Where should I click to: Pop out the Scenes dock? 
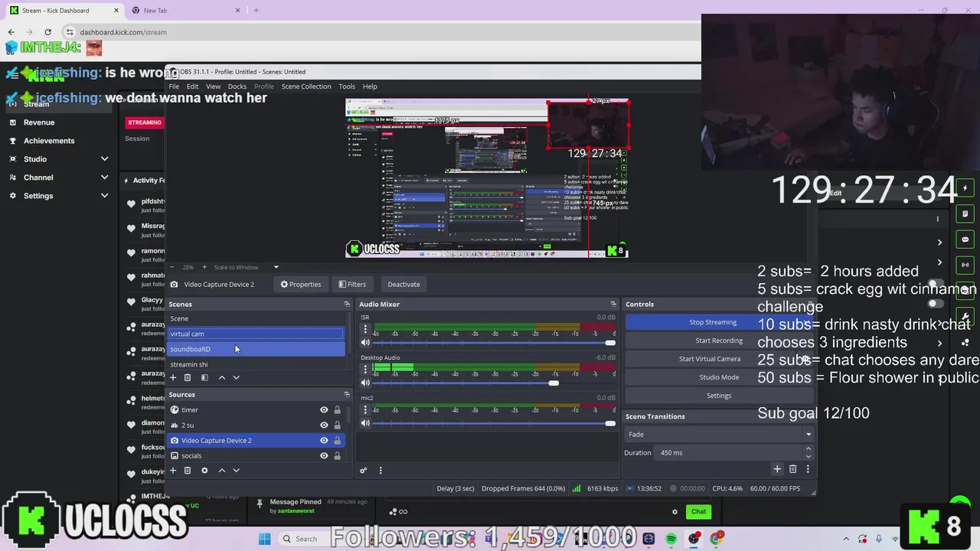(x=347, y=304)
